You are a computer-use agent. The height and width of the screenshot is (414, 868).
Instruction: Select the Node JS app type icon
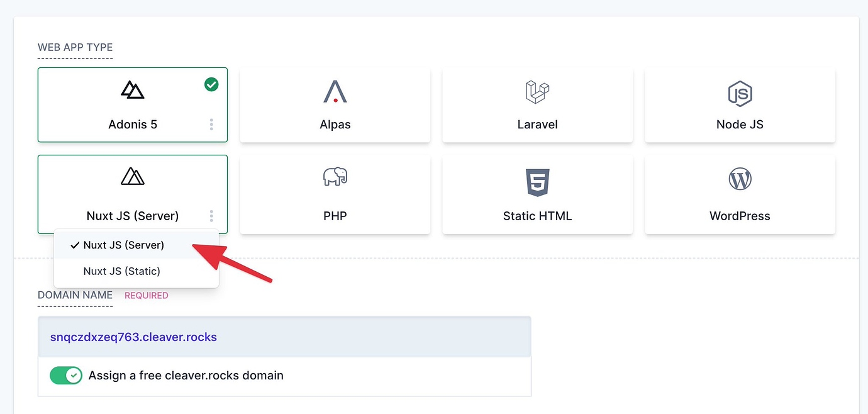click(739, 94)
